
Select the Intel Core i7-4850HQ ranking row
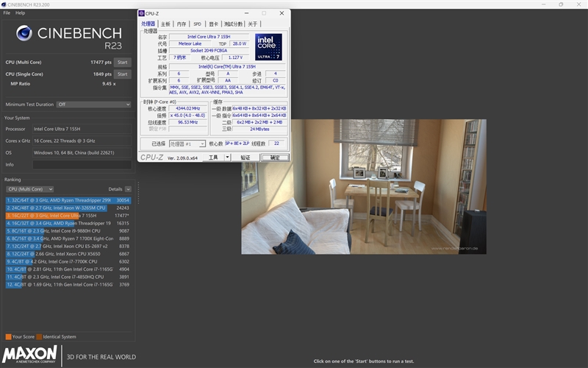[68, 277]
